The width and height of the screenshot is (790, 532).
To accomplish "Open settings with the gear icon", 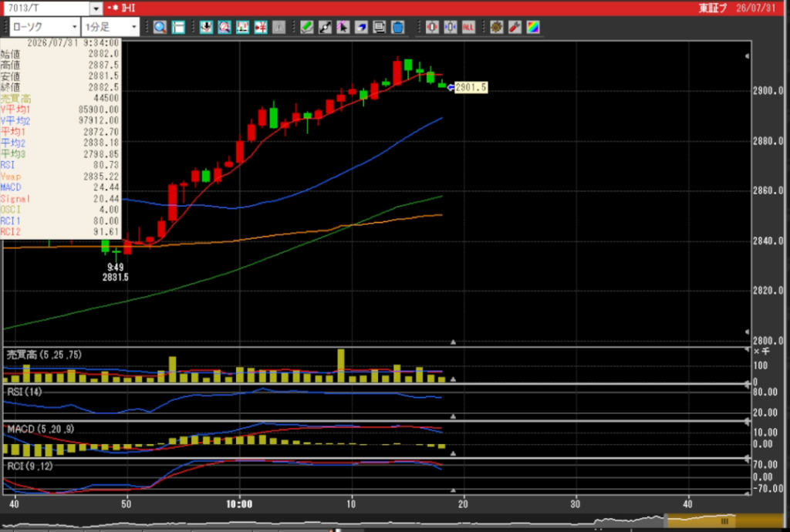I will click(496, 27).
